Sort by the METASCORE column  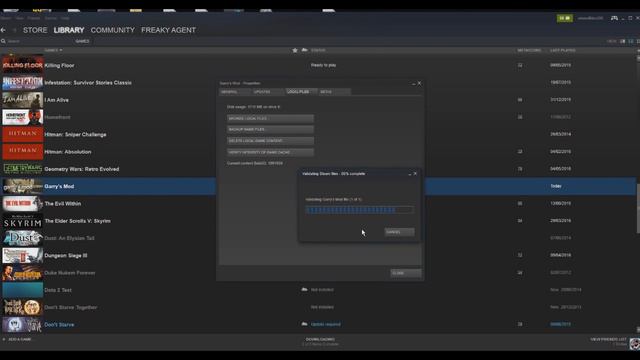pos(529,50)
